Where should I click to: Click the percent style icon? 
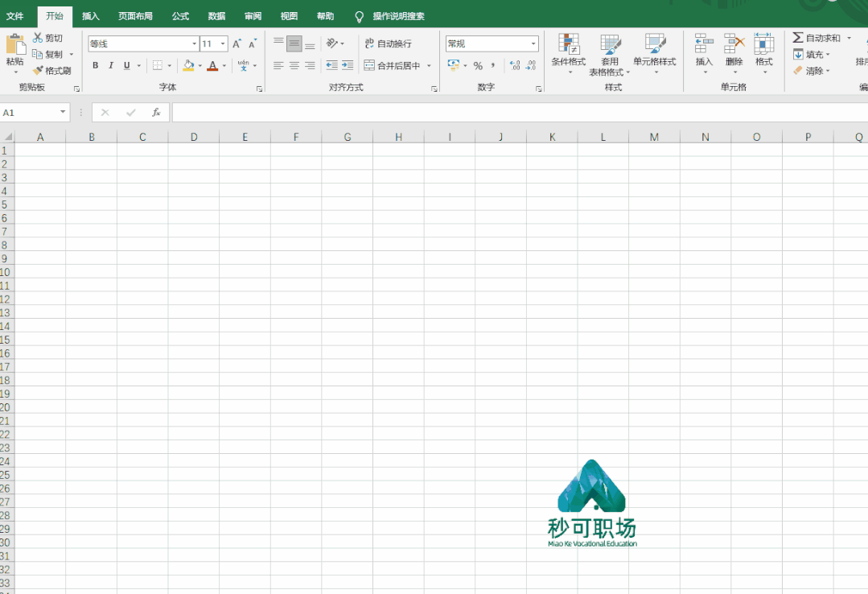[479, 65]
